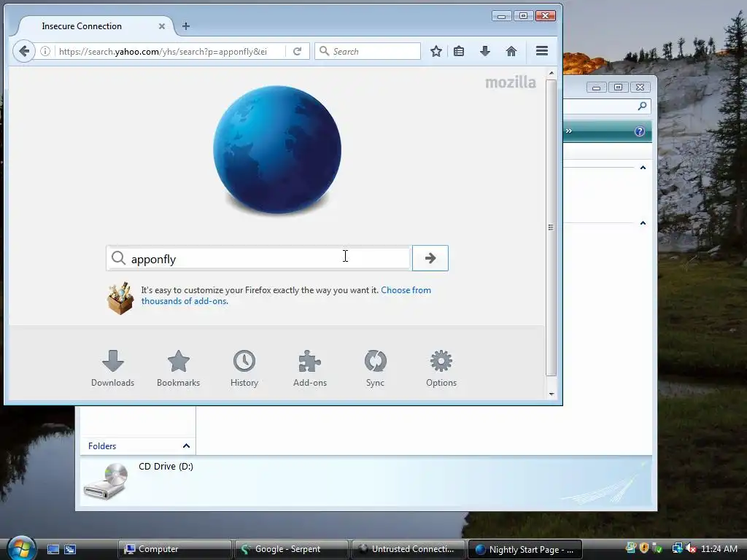
Task: Open the hamburger menu
Action: click(x=542, y=51)
